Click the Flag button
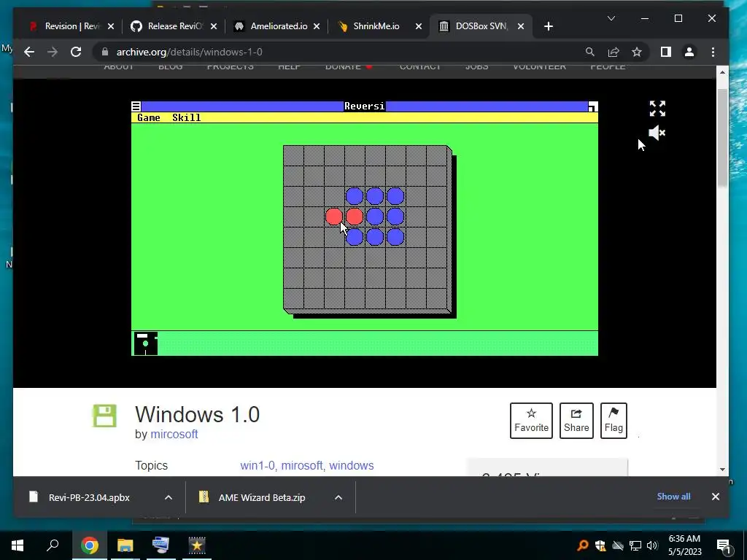This screenshot has width=747, height=560. point(614,421)
